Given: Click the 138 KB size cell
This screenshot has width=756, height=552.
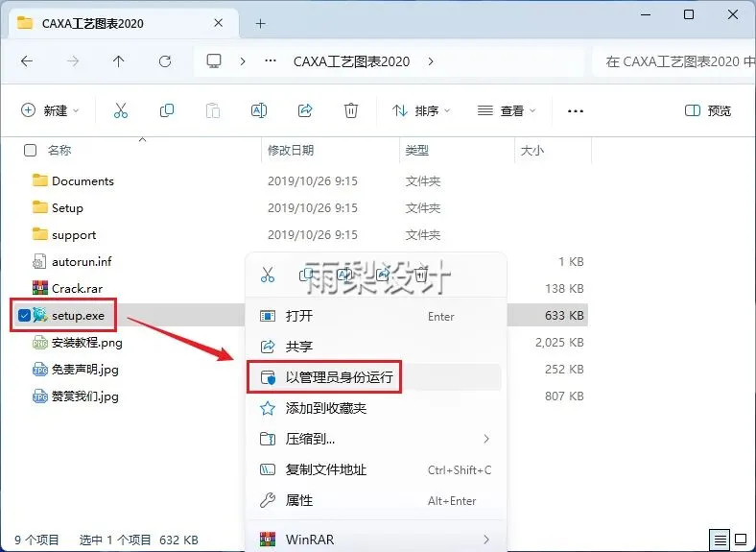Looking at the screenshot, I should point(564,289).
